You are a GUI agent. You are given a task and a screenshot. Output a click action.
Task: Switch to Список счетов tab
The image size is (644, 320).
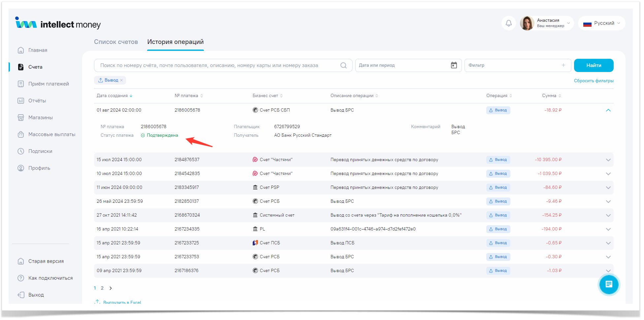click(116, 42)
